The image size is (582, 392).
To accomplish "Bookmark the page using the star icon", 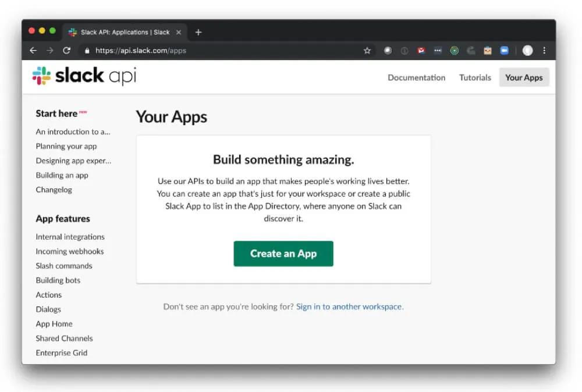I will tap(367, 51).
